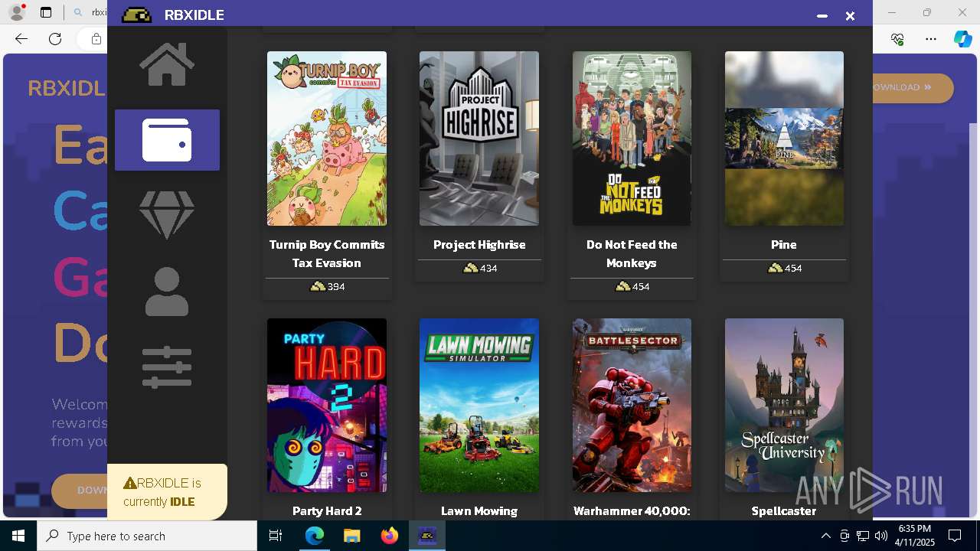Click the RBXIDLE is currently IDLE notice
Image resolution: width=980 pixels, height=551 pixels.
(x=167, y=492)
